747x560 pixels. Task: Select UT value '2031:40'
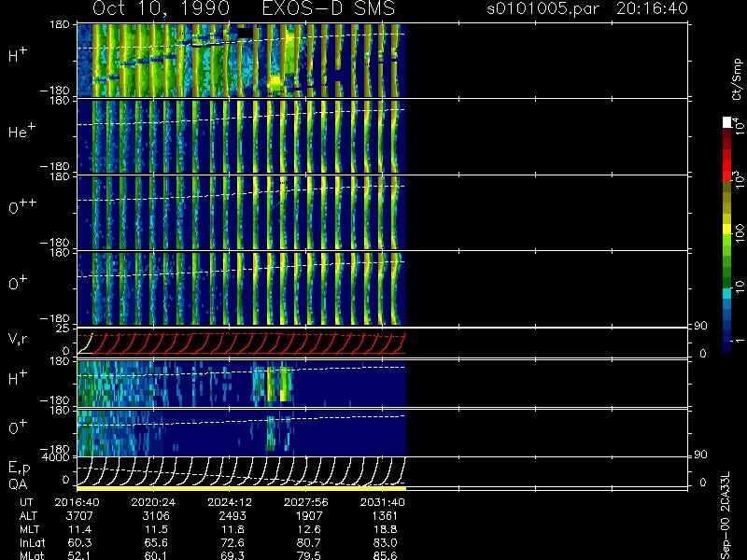click(x=383, y=502)
